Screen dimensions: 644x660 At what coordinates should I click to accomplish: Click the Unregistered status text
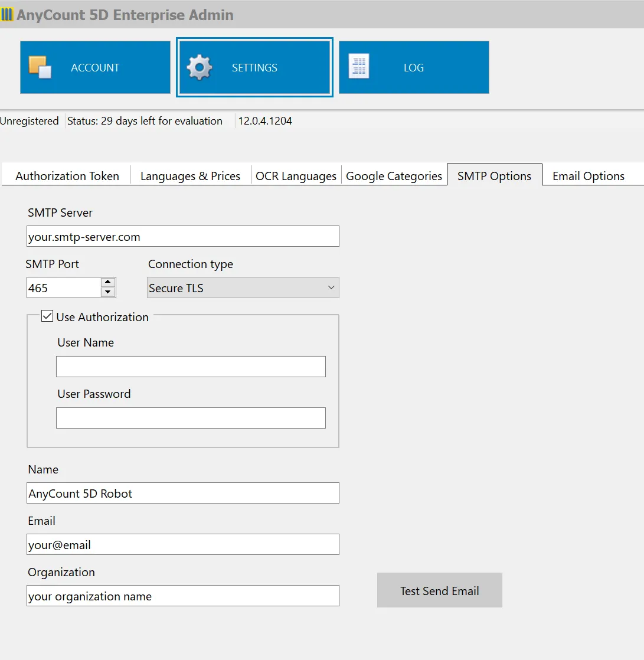(30, 121)
